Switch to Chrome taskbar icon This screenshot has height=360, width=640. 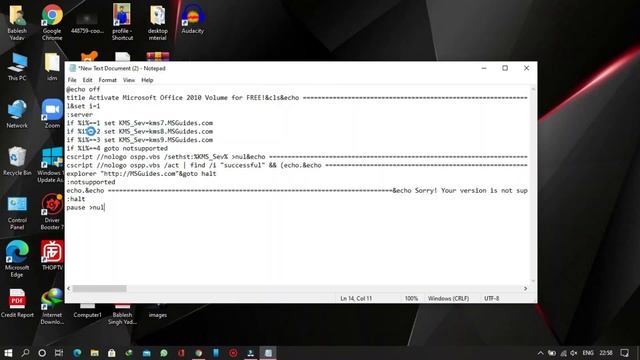coord(198,353)
